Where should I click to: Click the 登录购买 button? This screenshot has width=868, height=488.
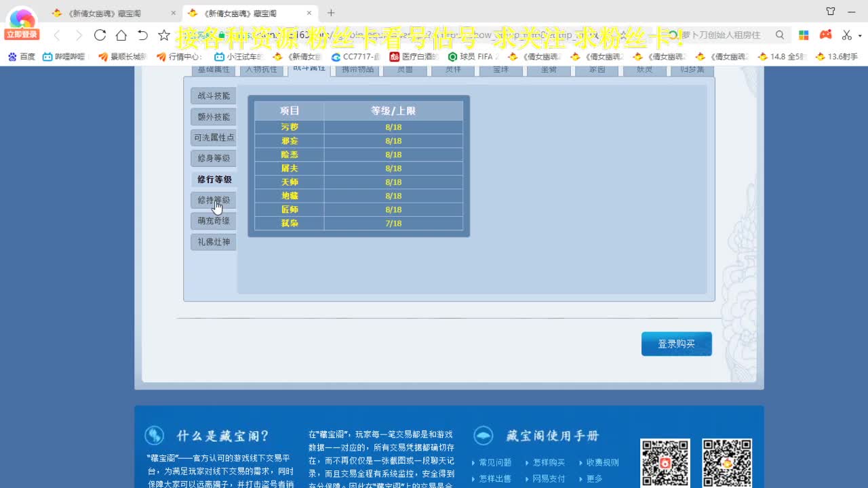point(676,344)
